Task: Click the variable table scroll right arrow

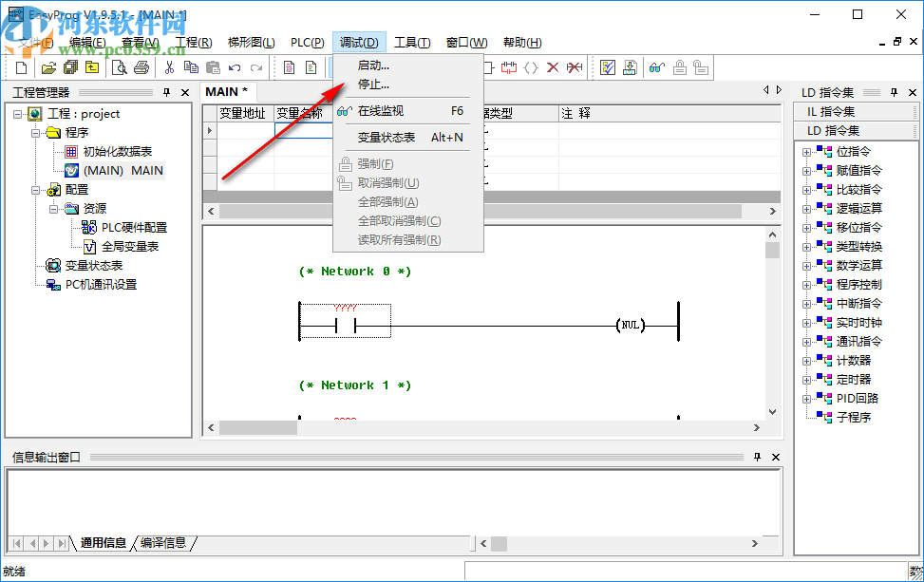Action: point(773,211)
